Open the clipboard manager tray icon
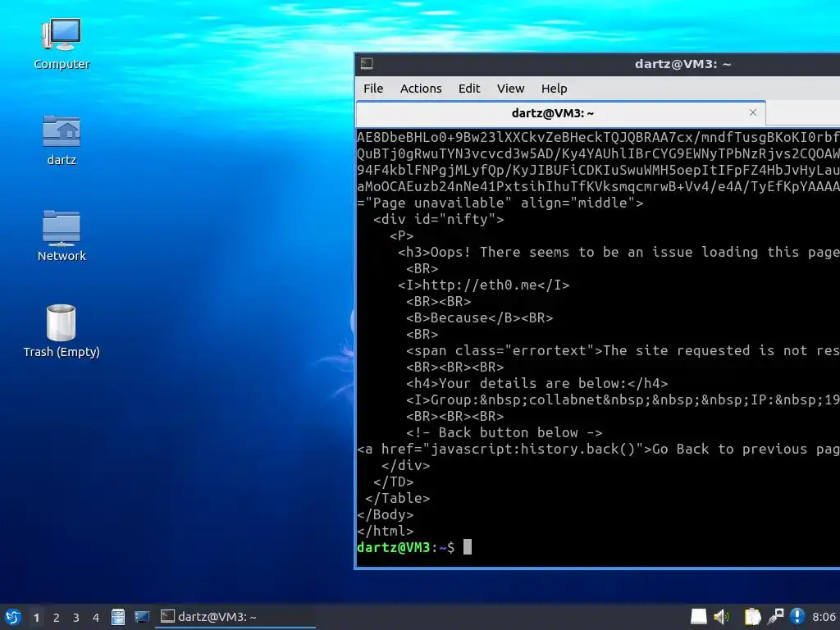The width and height of the screenshot is (840, 630). 752,617
